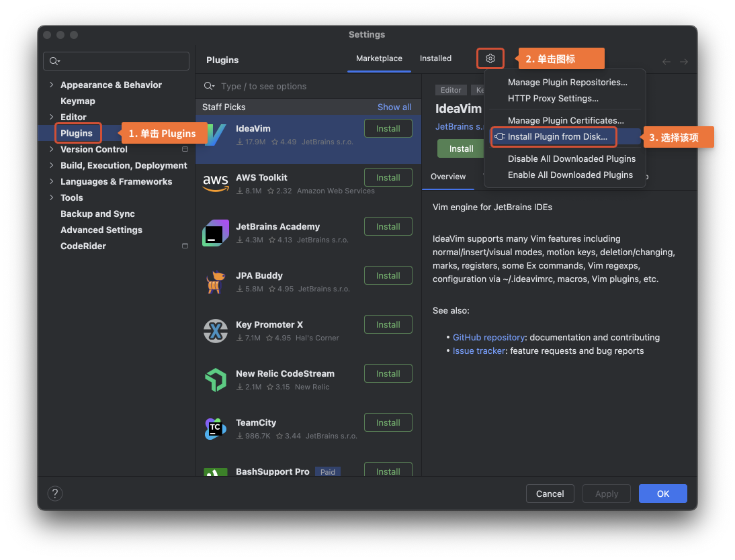735x560 pixels.
Task: Select the JPA Buddy plugin name
Action: tap(259, 275)
